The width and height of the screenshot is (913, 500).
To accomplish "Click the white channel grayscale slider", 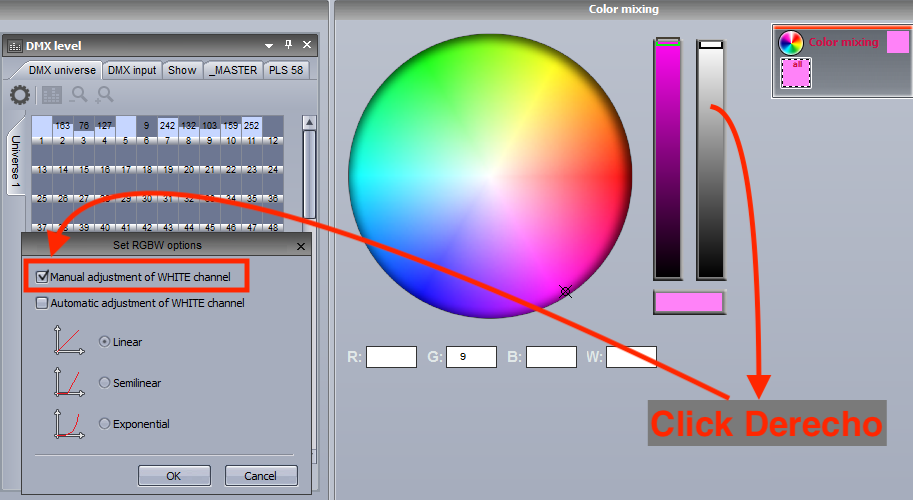I will [x=710, y=160].
